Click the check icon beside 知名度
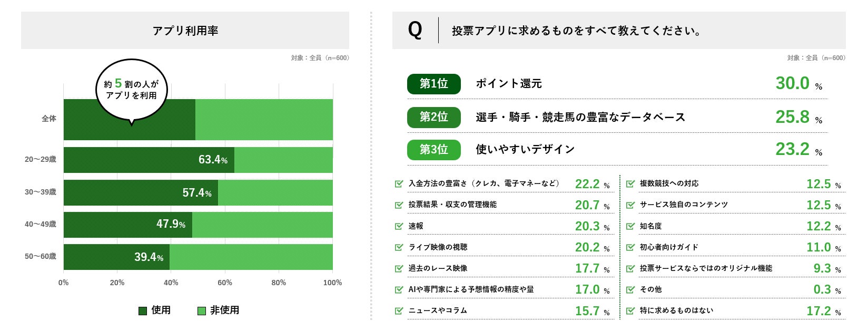Image resolution: width=868 pixels, height=330 pixels. point(630,226)
